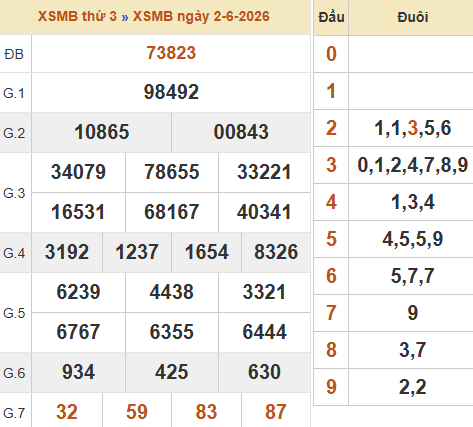Click G.7 number 87
The image size is (473, 427).
276,412
